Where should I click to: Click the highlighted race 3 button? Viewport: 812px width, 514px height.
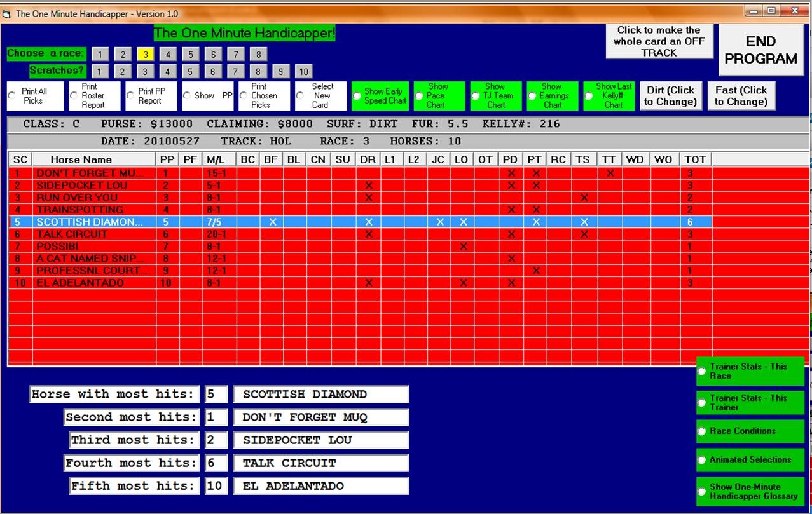[146, 54]
